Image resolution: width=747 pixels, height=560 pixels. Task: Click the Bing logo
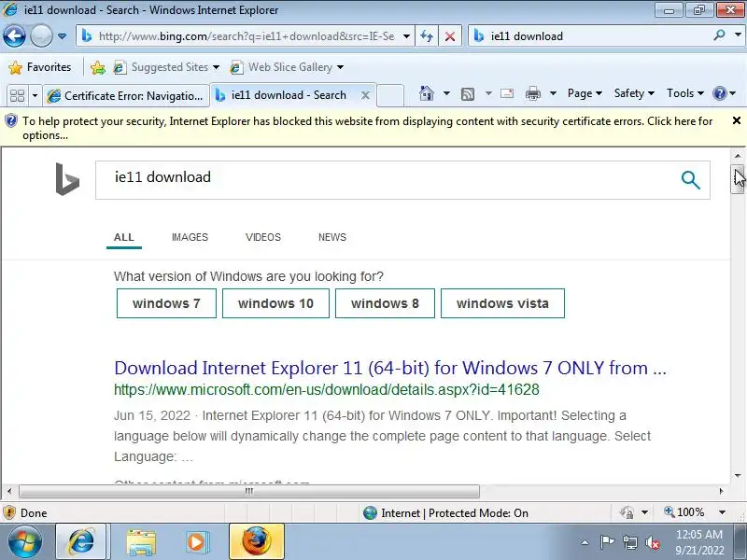point(67,179)
